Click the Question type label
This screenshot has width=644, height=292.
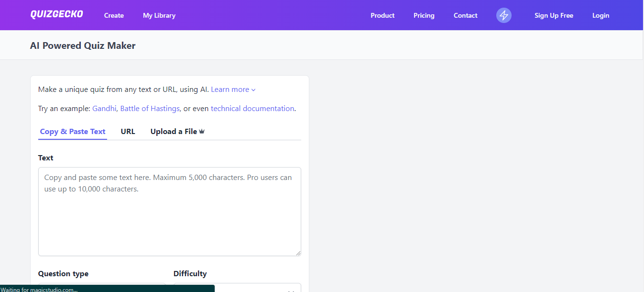click(x=63, y=274)
